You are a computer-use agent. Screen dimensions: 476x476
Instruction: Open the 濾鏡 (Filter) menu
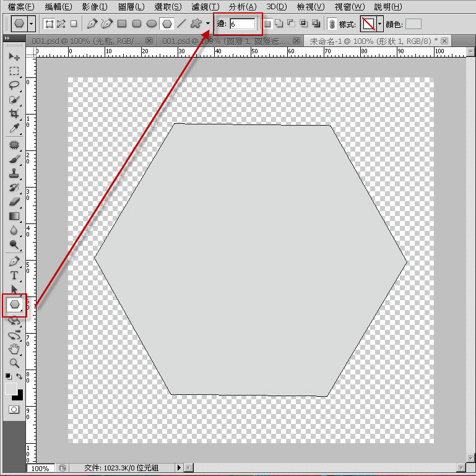pos(206,7)
